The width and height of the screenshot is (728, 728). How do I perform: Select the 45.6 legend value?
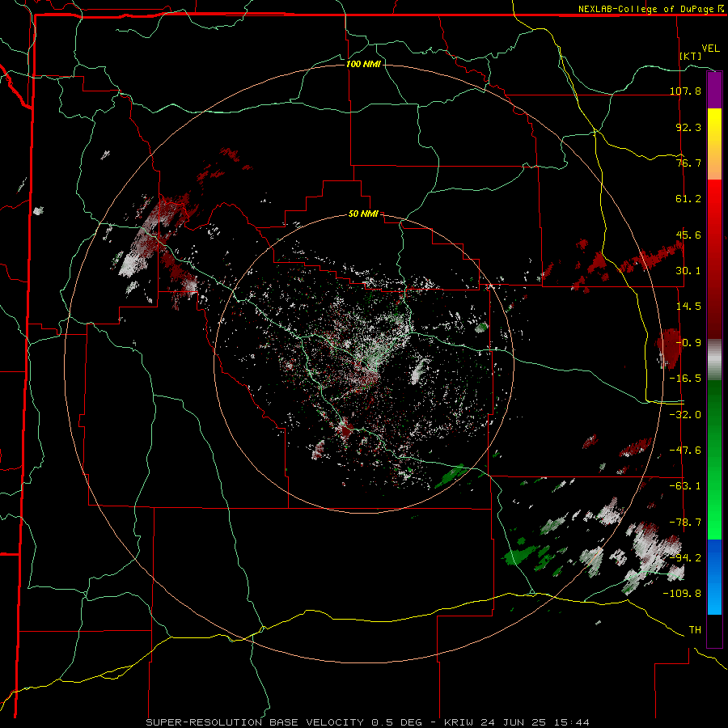(x=688, y=235)
